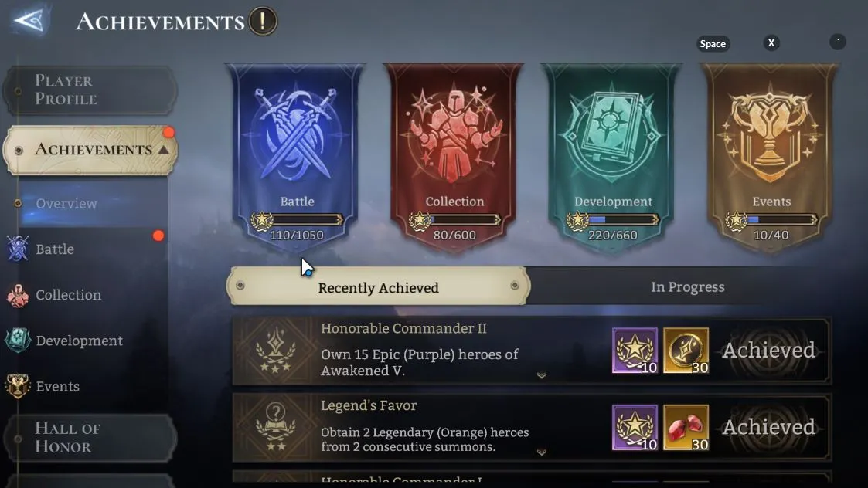Click the gold coin reward icon
This screenshot has height=488, width=868.
pyautogui.click(x=686, y=351)
